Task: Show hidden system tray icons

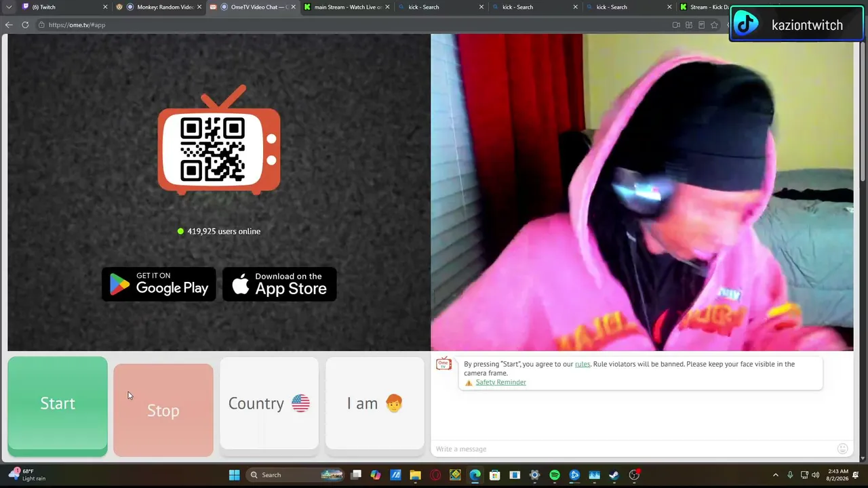Action: click(x=776, y=475)
